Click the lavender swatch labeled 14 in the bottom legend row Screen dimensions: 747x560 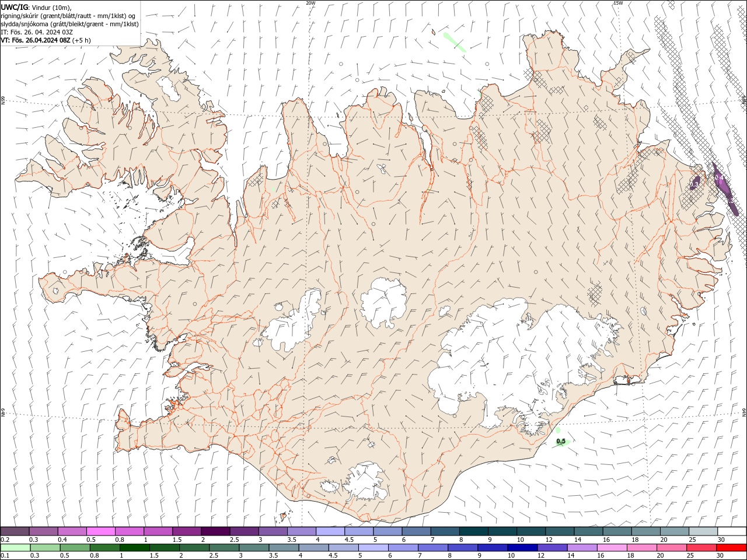click(582, 548)
